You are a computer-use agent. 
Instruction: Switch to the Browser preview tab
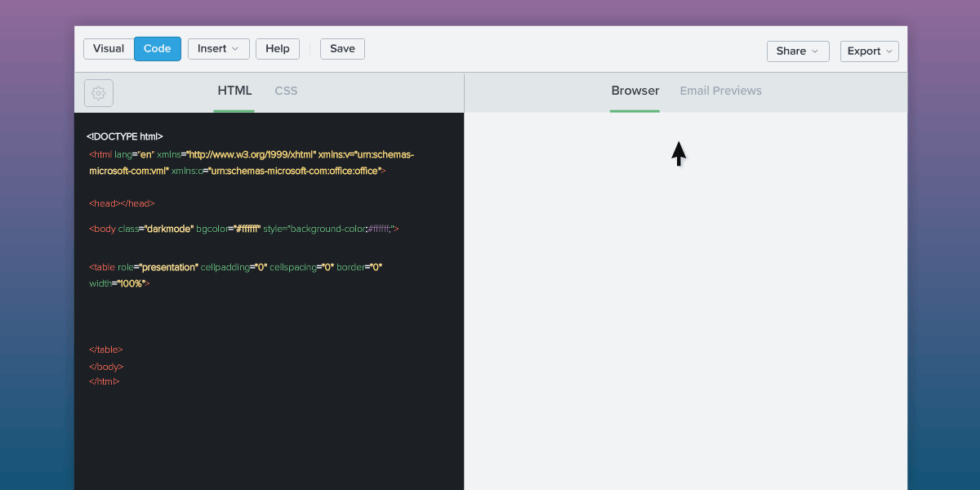[635, 91]
